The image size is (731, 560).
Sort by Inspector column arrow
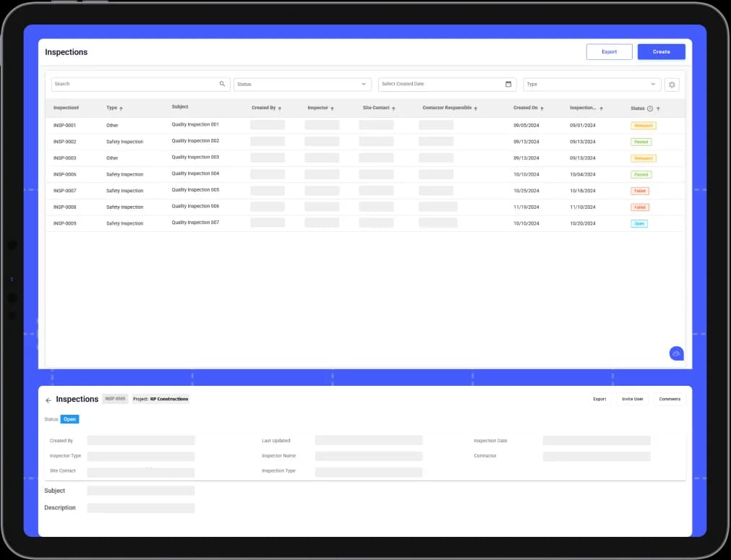point(332,108)
